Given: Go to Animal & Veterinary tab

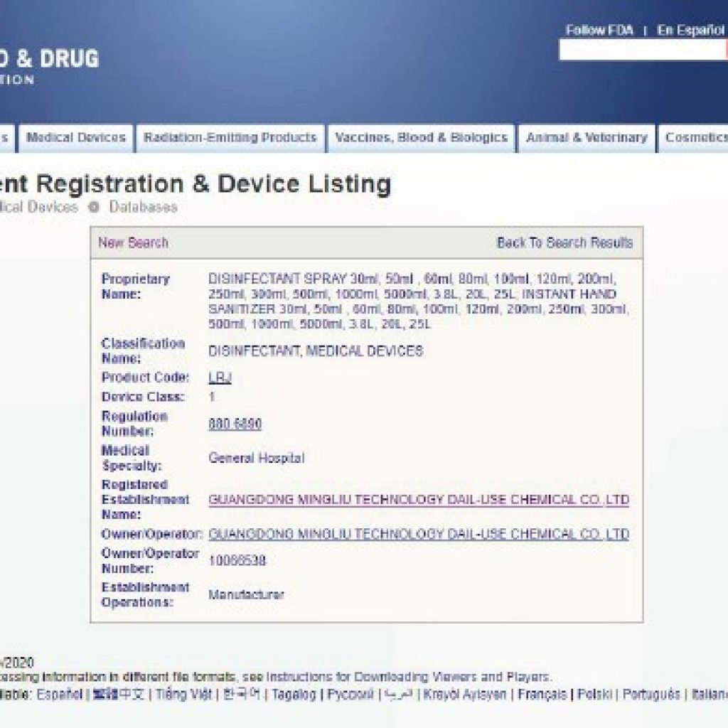Looking at the screenshot, I should pyautogui.click(x=587, y=138).
